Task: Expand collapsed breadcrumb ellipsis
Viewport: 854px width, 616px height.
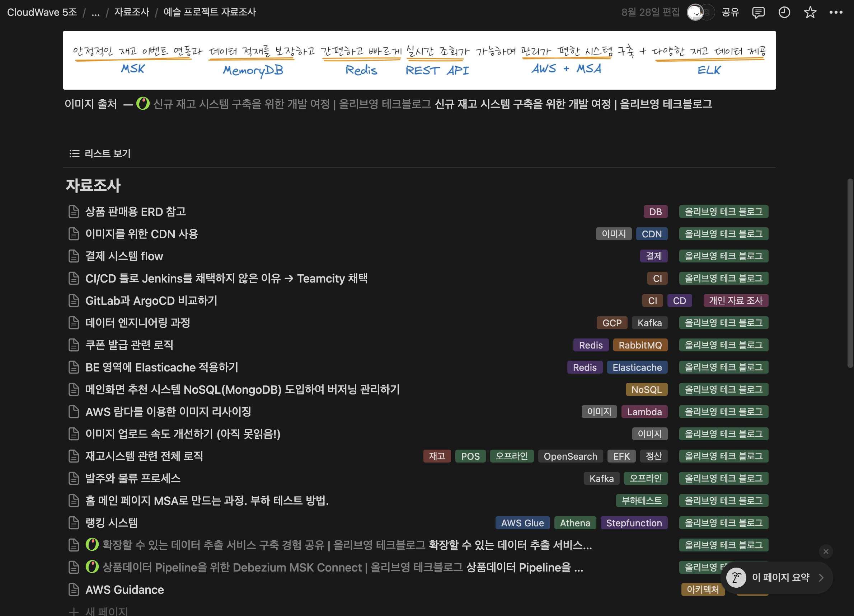Action: tap(96, 13)
